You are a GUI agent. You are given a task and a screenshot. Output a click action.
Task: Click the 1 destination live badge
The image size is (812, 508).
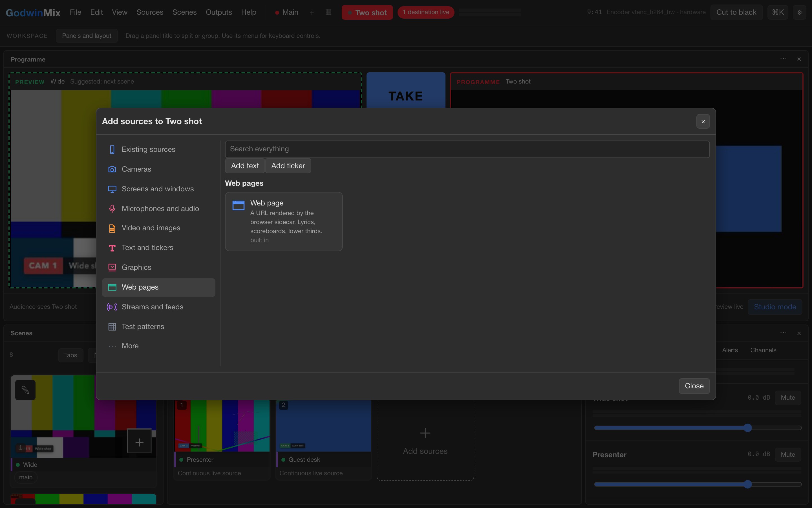point(426,12)
